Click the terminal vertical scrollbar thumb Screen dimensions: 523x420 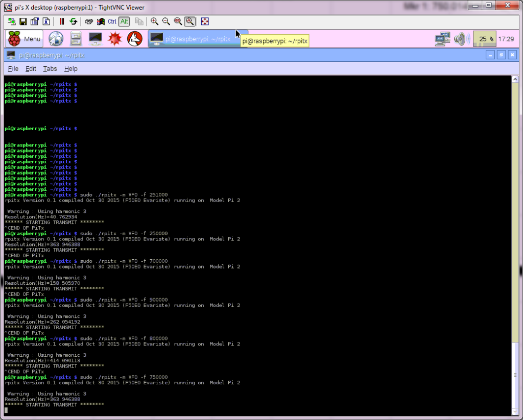(x=515, y=375)
